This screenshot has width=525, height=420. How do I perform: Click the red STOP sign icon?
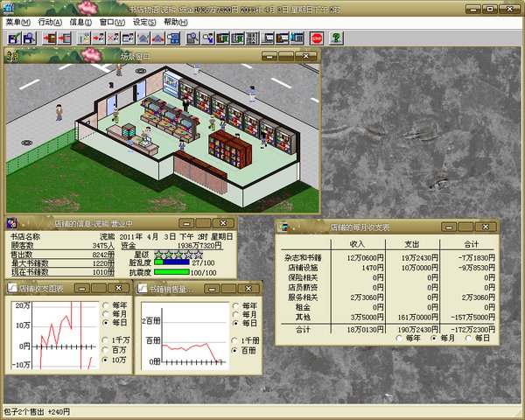click(x=317, y=38)
